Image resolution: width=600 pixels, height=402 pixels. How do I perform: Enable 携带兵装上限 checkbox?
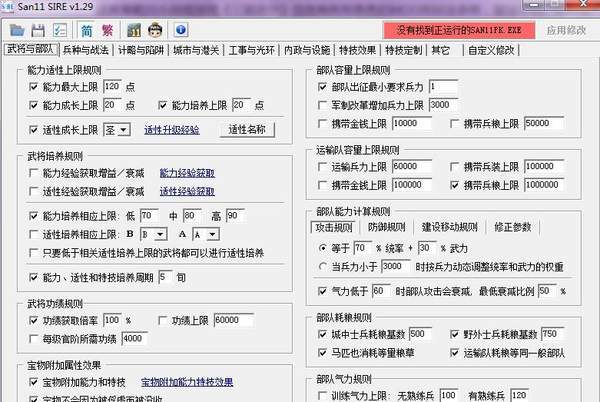(454, 167)
